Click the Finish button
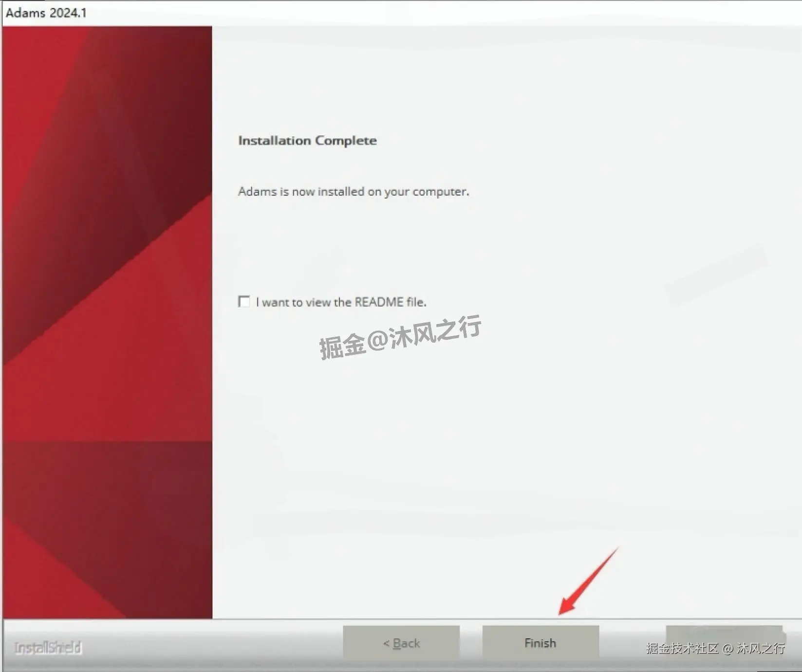Viewport: 802px width, 672px height. pyautogui.click(x=540, y=643)
